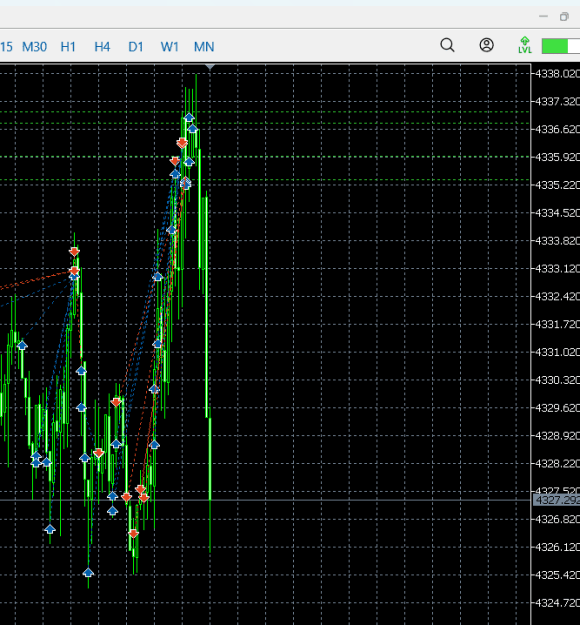Open the search magnifier icon

(447, 45)
